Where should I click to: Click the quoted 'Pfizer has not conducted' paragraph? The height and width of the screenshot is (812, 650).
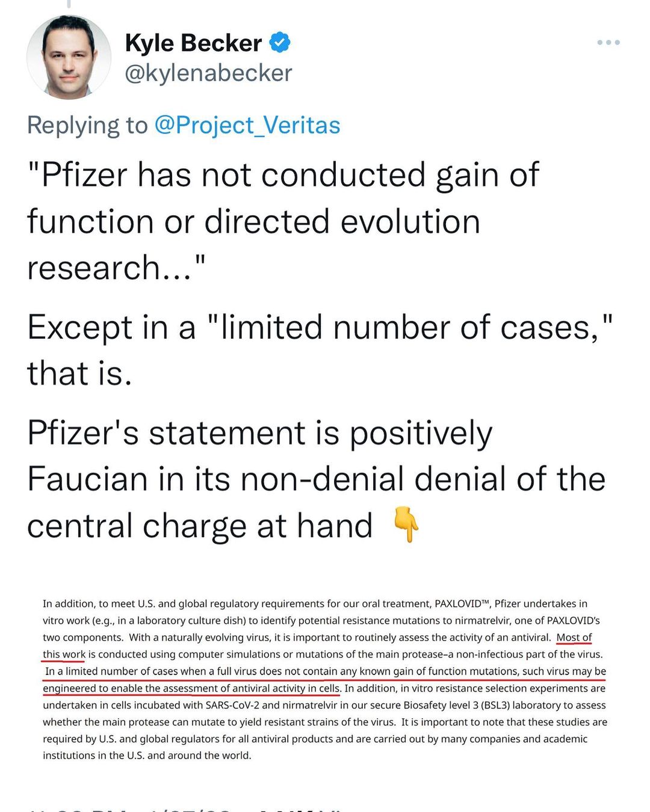[x=283, y=221]
